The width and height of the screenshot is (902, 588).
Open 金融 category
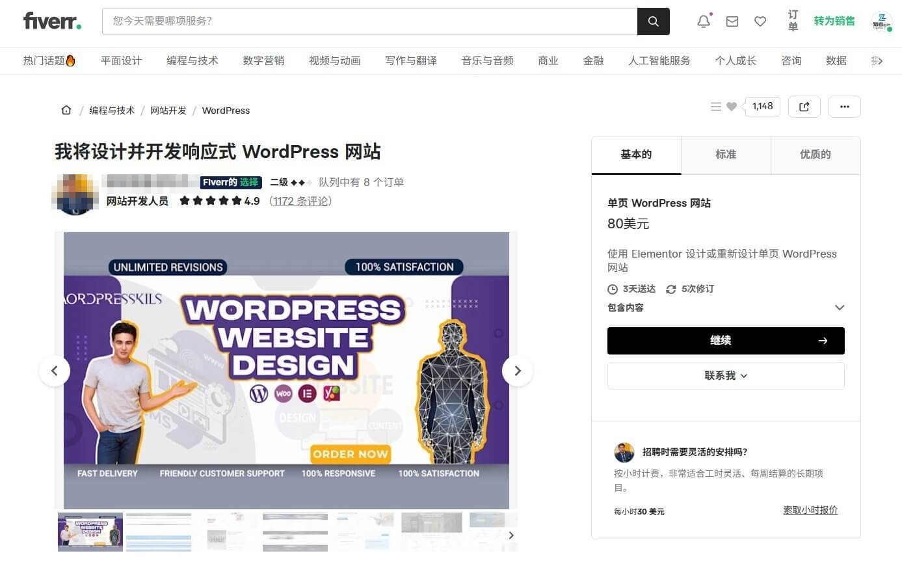tap(593, 60)
